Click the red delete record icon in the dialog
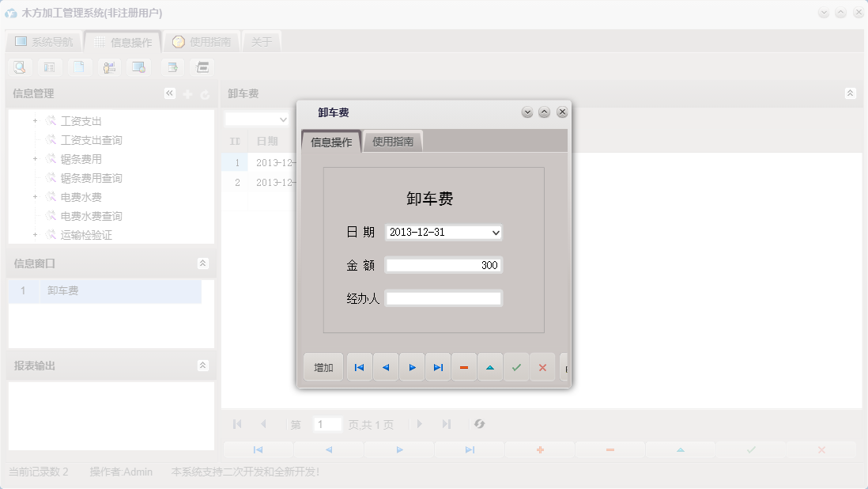This screenshot has height=489, width=868. [464, 366]
